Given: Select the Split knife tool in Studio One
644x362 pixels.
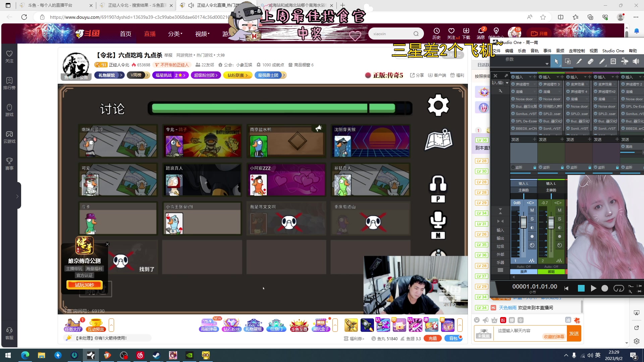Looking at the screenshot, I should (579, 61).
